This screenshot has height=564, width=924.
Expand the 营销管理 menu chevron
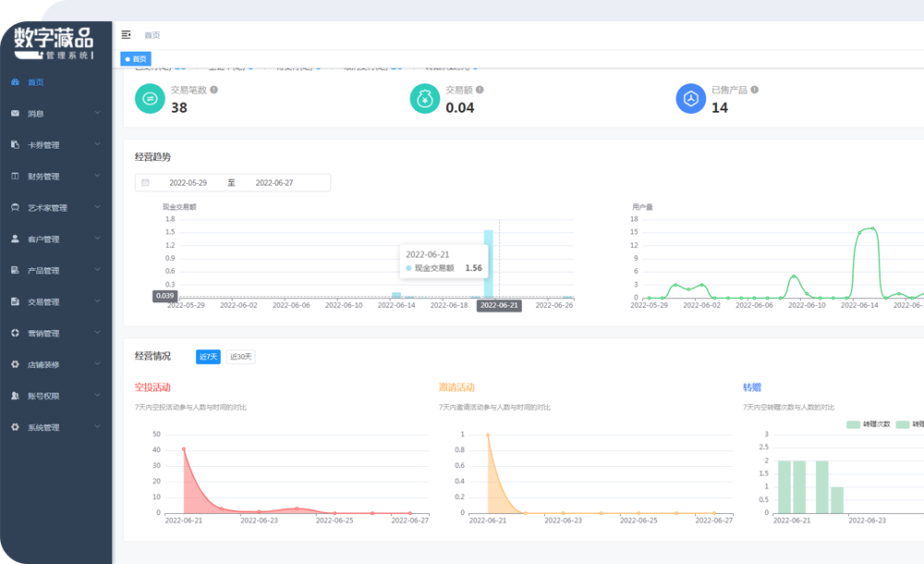[97, 332]
